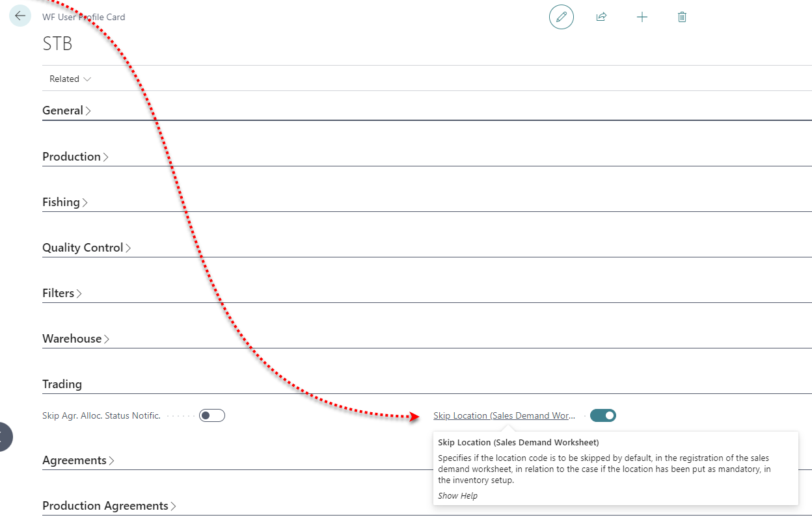Click the trash delete icon
Image resolution: width=812 pixels, height=524 pixels.
[x=682, y=17]
